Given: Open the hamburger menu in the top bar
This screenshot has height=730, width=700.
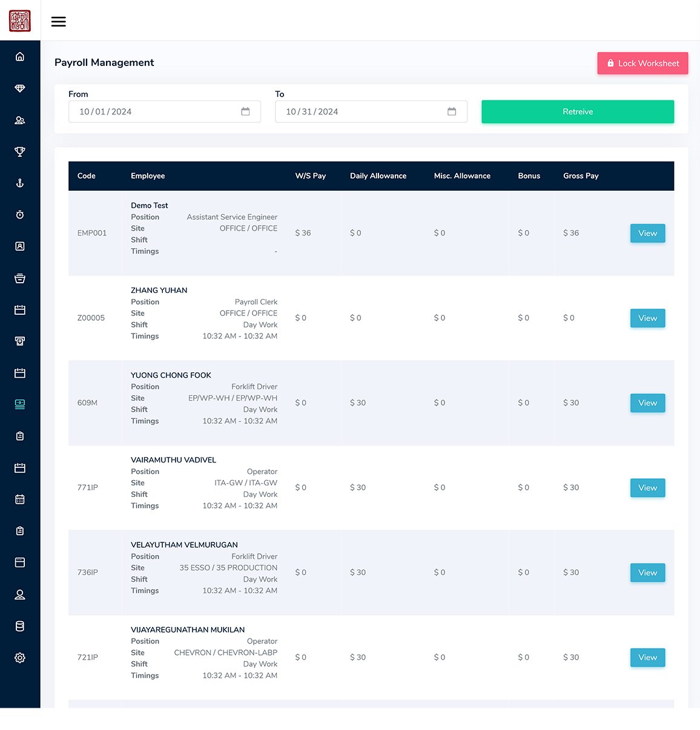Looking at the screenshot, I should point(58,22).
